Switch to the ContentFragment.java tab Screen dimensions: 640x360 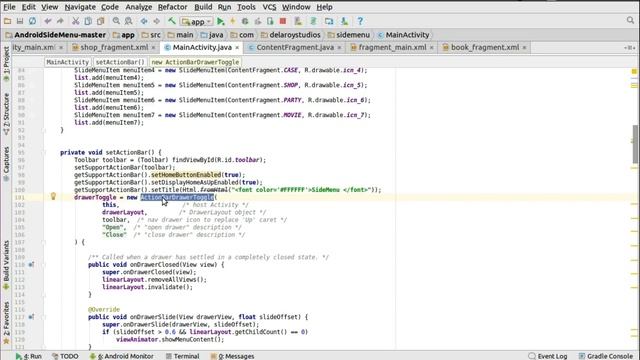coord(295,47)
